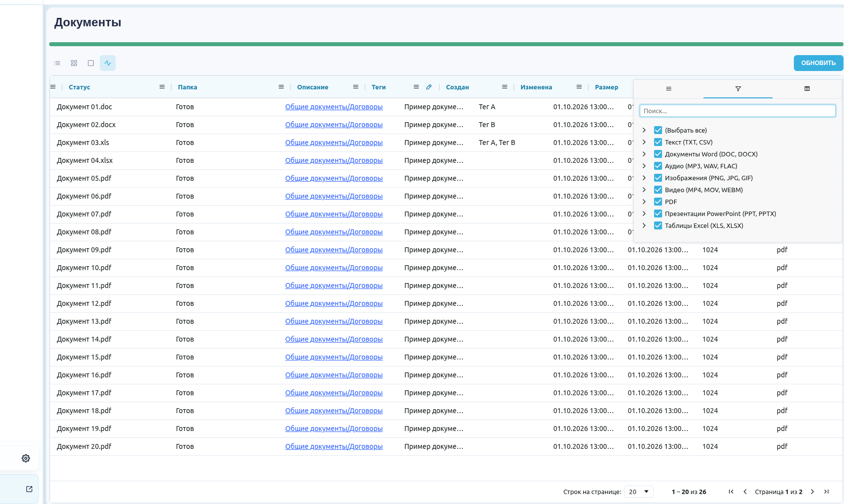Image resolution: width=844 pixels, height=504 pixels.
Task: Open column menu left of Статус header
Action: tap(53, 87)
